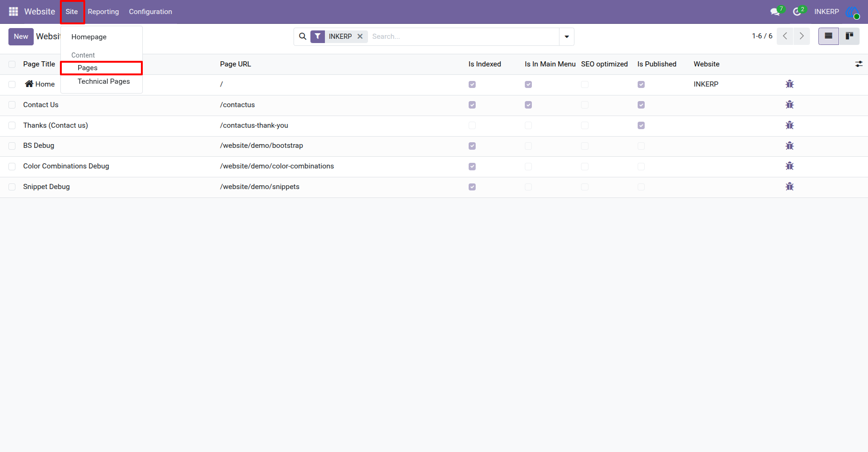Go to previous page of records

point(785,36)
